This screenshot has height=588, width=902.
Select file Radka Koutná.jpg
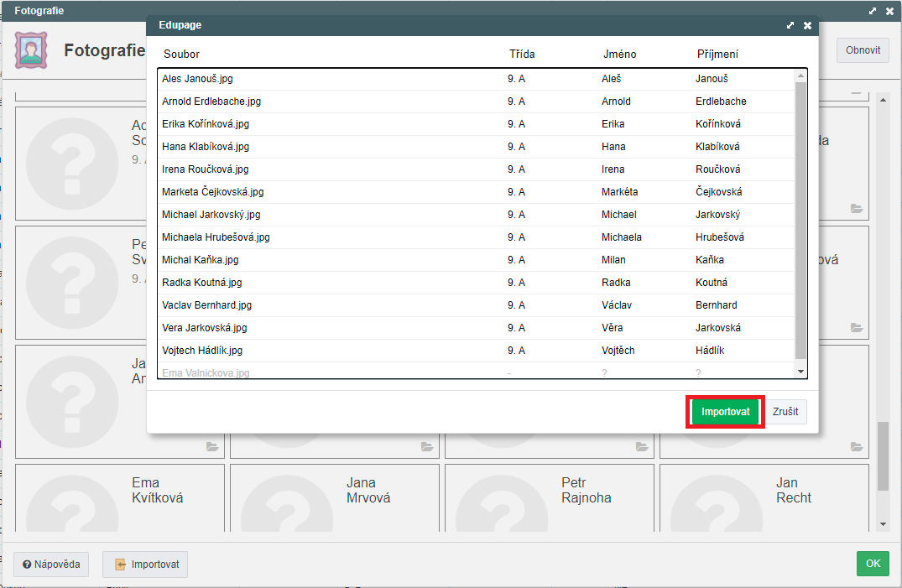click(x=202, y=283)
